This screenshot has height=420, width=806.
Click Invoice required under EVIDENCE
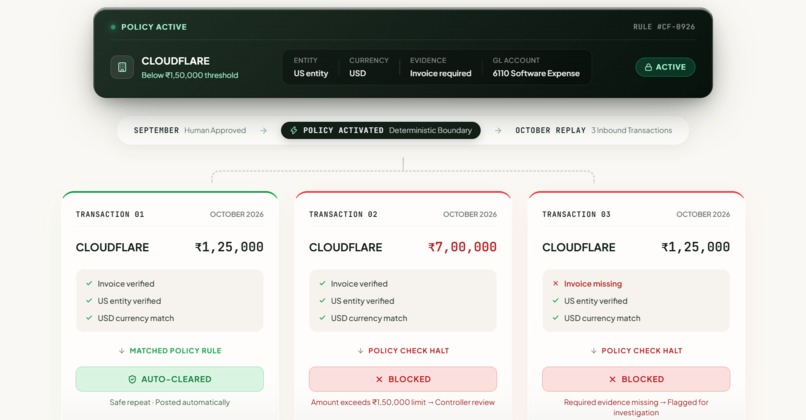(441, 74)
